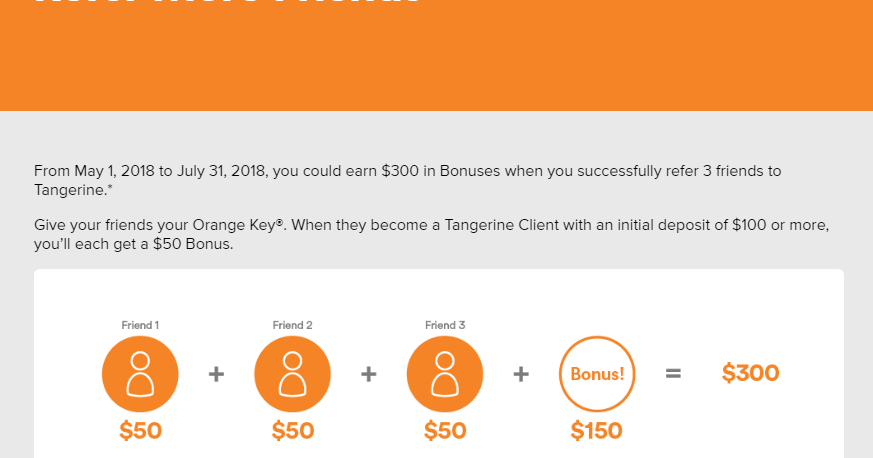The width and height of the screenshot is (873, 458).
Task: Click the $50 amount under Friend 1
Action: pos(140,431)
